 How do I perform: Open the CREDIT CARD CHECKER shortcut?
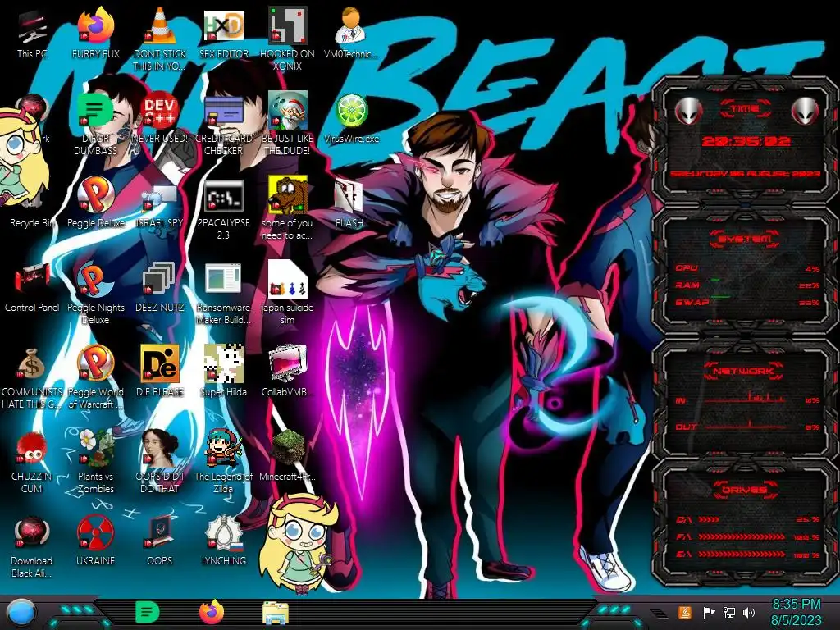(223, 111)
